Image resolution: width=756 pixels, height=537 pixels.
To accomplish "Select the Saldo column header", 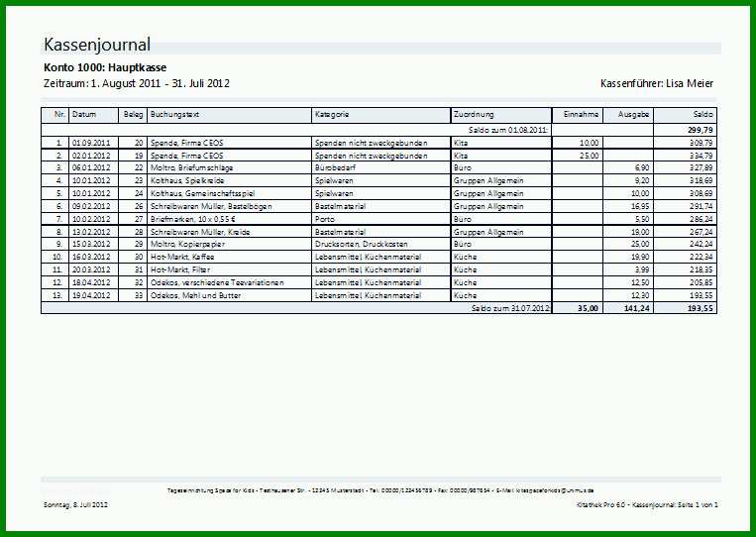I will tap(702, 114).
